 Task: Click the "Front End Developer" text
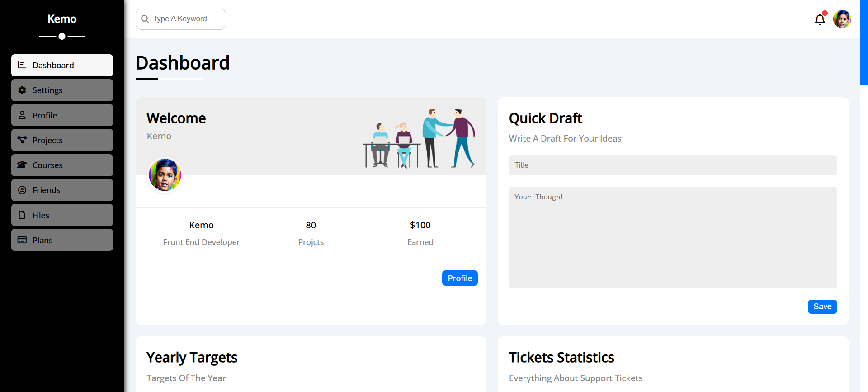click(202, 242)
